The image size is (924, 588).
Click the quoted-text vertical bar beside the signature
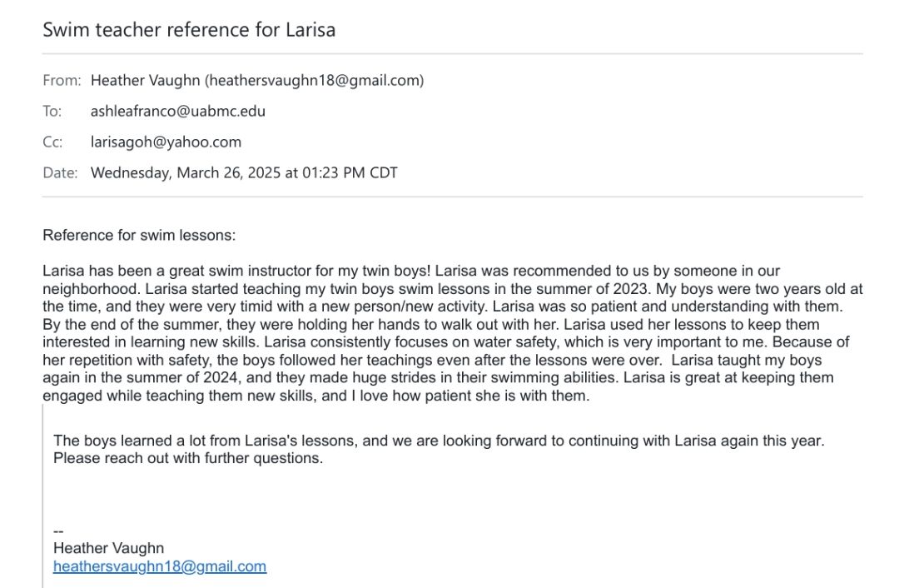tap(43, 496)
